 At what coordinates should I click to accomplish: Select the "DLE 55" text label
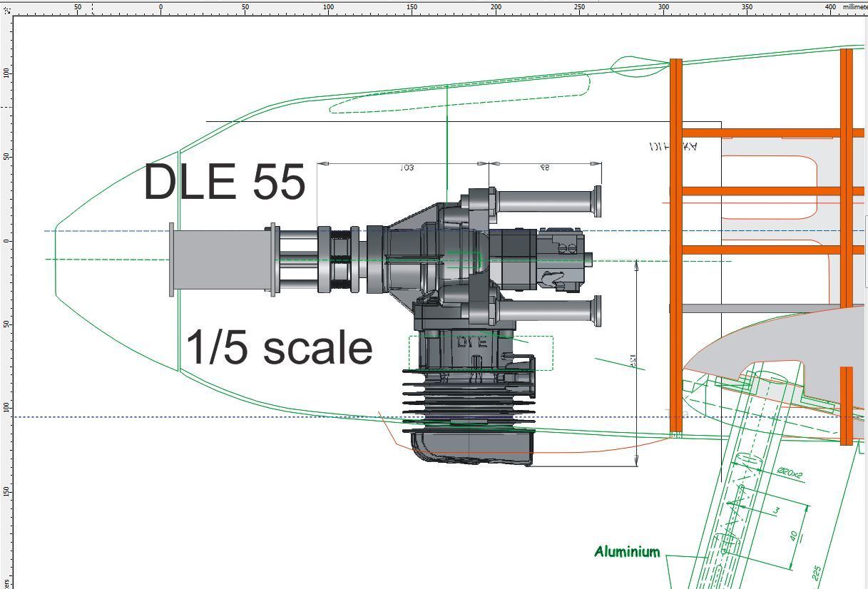point(224,182)
